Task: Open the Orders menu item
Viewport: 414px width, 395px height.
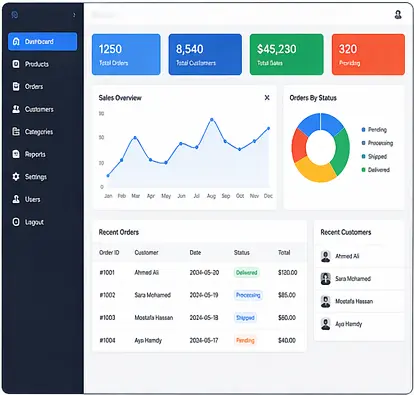Action: [x=43, y=87]
